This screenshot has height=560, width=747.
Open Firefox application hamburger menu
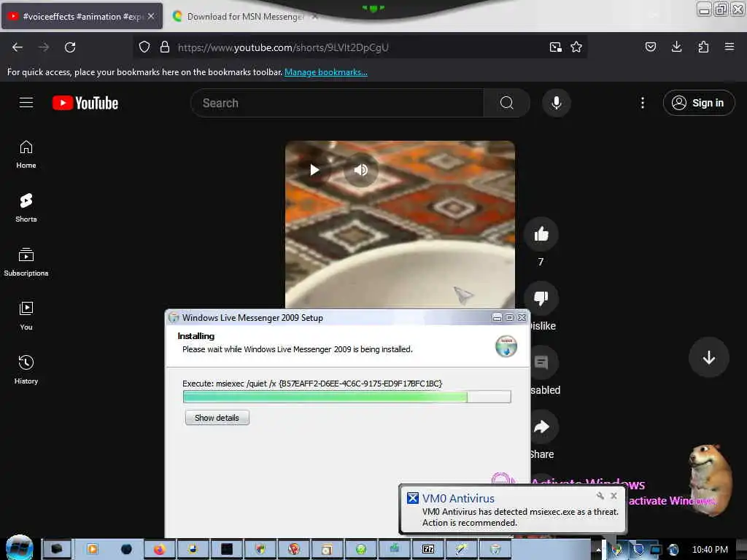tap(729, 47)
